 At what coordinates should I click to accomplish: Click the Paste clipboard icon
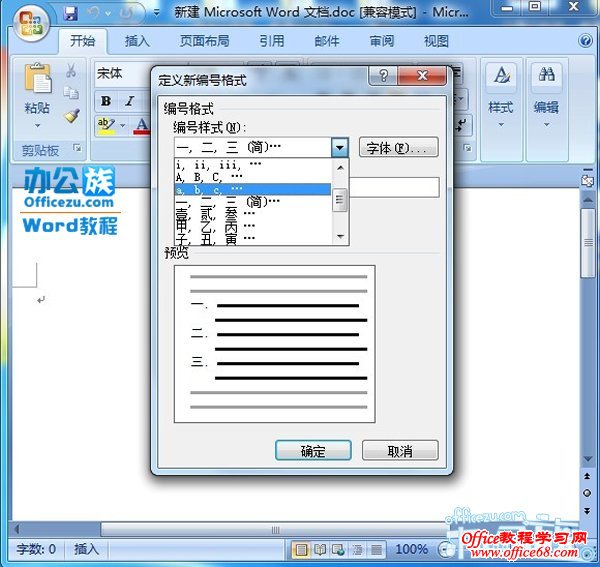37,78
